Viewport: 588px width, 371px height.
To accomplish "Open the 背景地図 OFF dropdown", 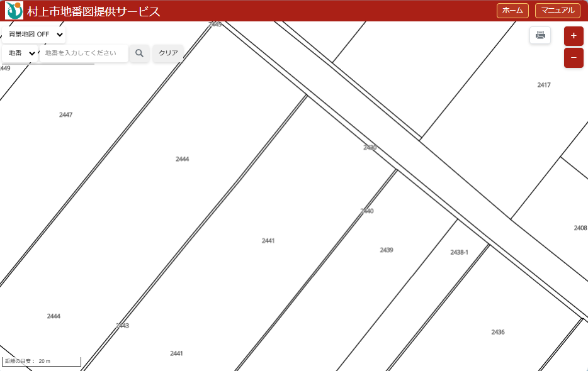I will click(x=34, y=35).
